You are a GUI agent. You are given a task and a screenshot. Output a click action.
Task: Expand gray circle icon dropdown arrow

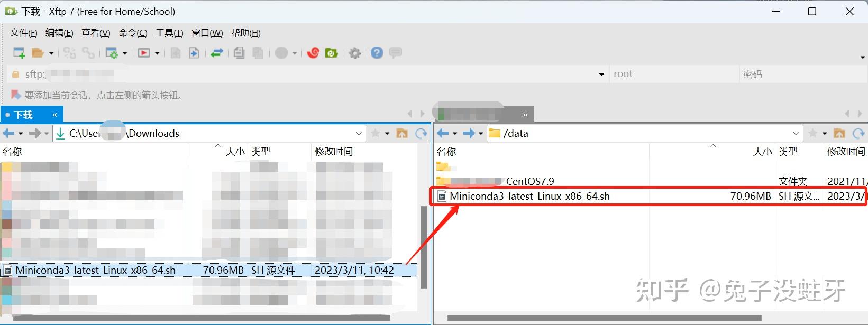[295, 53]
